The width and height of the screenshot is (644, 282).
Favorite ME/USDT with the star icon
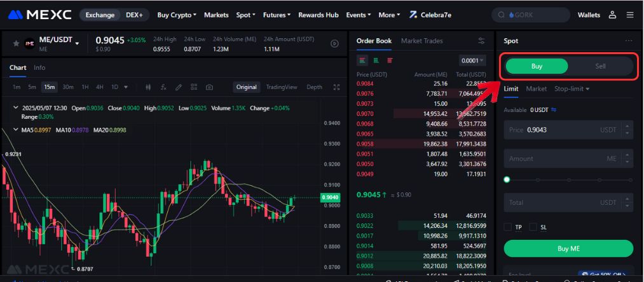point(16,43)
